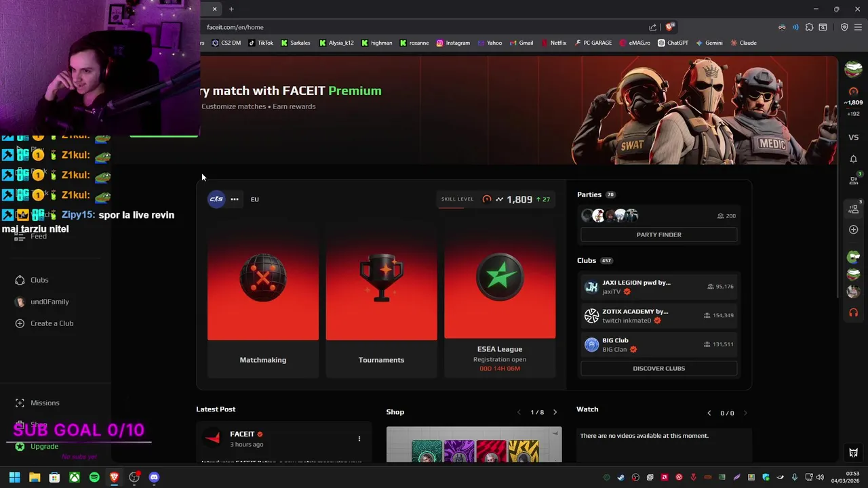Open Steam tray icon
Screen dimensions: 868x488
tap(620, 477)
